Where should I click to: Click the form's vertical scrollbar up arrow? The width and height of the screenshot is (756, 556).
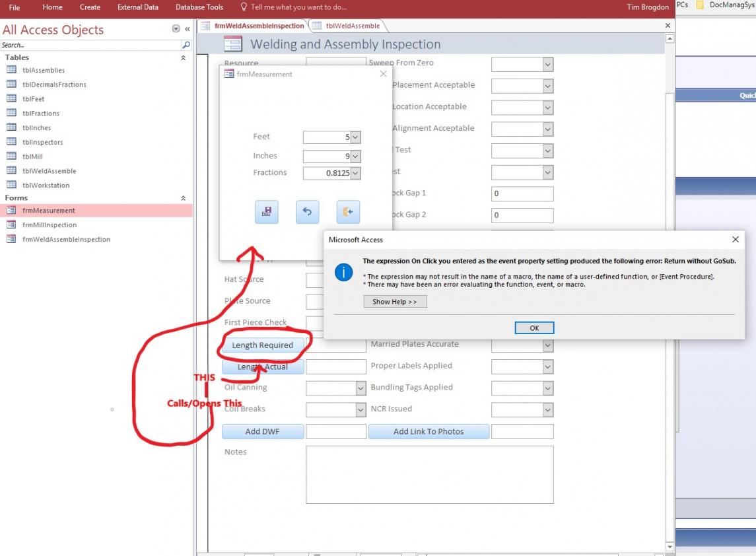pyautogui.click(x=670, y=38)
